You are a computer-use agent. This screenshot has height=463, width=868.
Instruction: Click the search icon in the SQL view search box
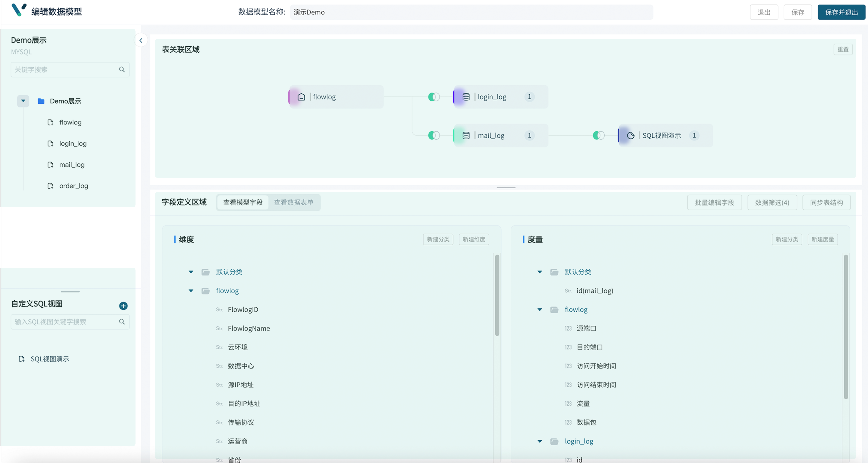(122, 321)
